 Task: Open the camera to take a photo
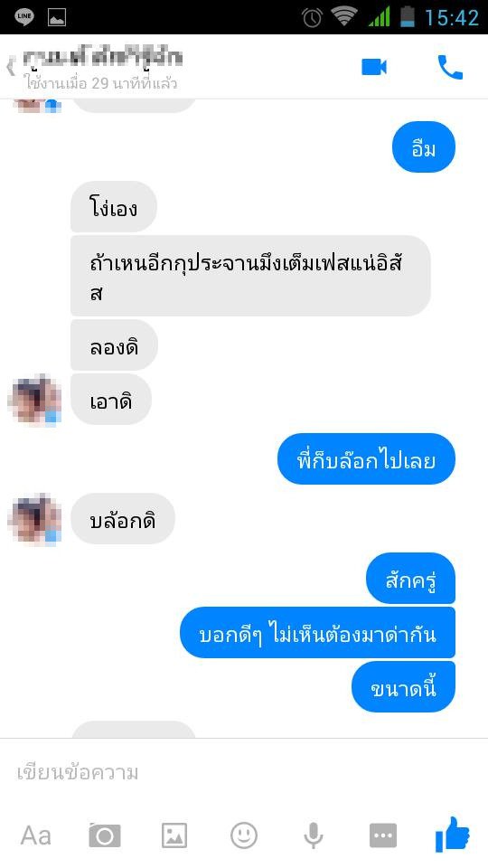[105, 835]
